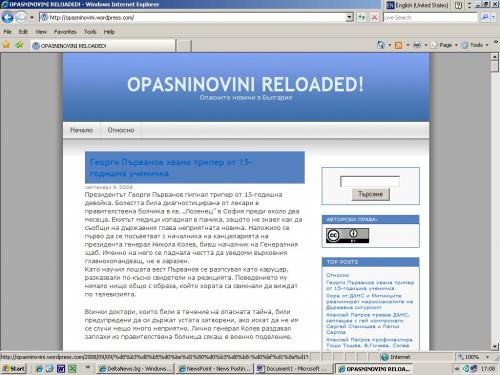This screenshot has width=500, height=375.
Task: Click the Creative Commons license badge
Action: [347, 235]
